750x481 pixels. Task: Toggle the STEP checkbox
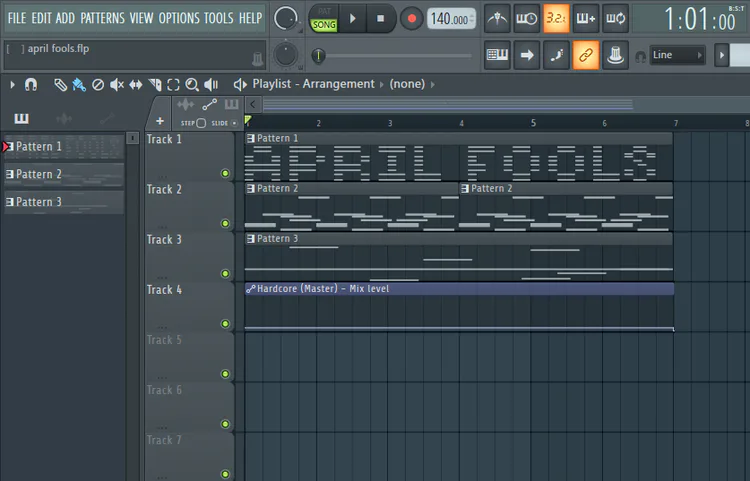click(201, 123)
